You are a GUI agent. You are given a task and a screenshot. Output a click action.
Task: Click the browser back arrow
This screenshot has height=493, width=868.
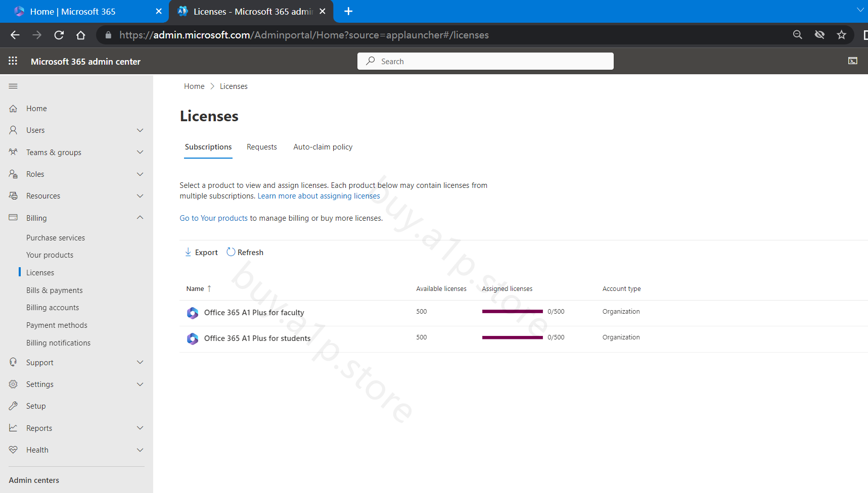click(x=15, y=35)
